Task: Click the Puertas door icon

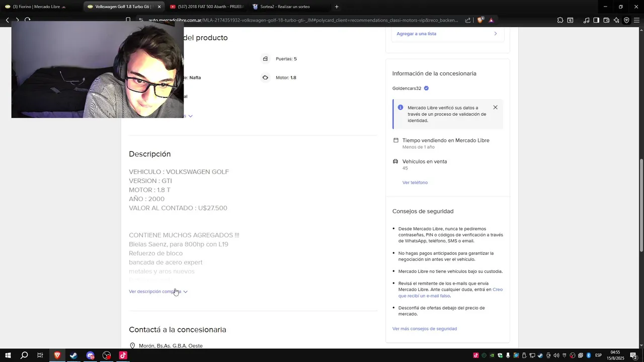Action: point(265,59)
